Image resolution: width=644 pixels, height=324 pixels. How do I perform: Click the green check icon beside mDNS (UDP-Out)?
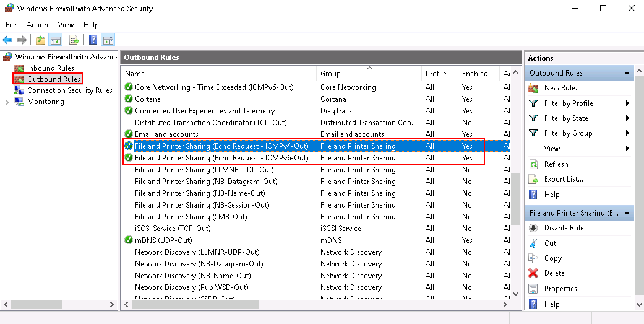coord(129,240)
